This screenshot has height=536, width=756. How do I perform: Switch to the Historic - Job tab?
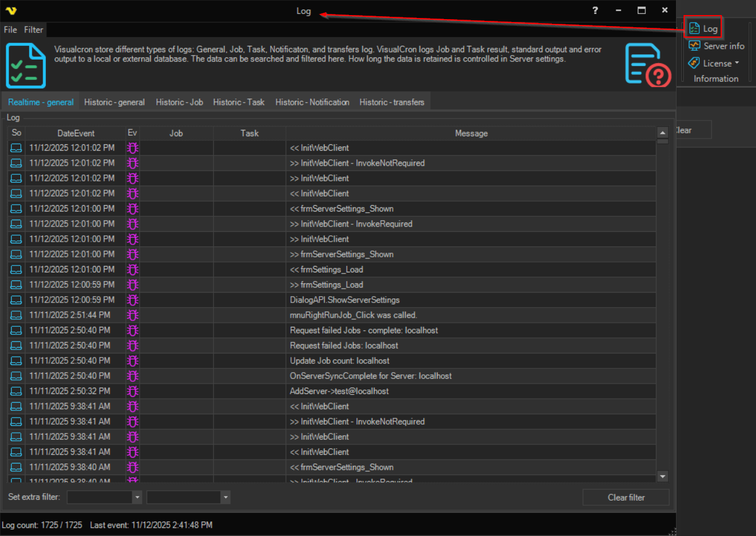[179, 102]
